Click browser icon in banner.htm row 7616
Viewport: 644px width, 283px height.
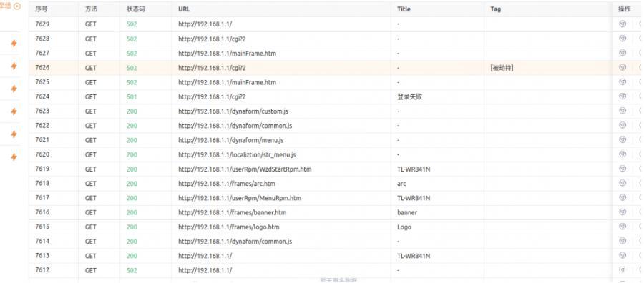pos(623,212)
